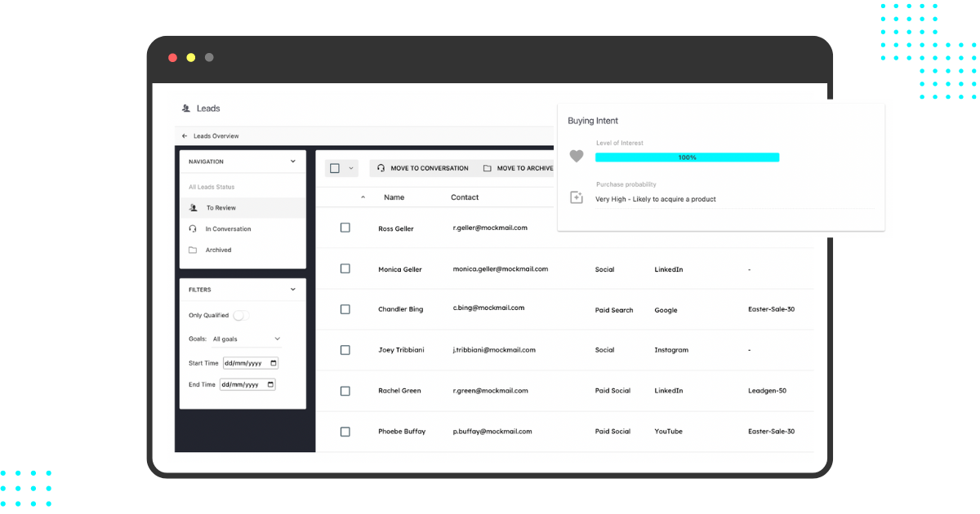Image resolution: width=980 pixels, height=514 pixels.
Task: Check the checkbox for Ross Geller
Action: tap(345, 228)
